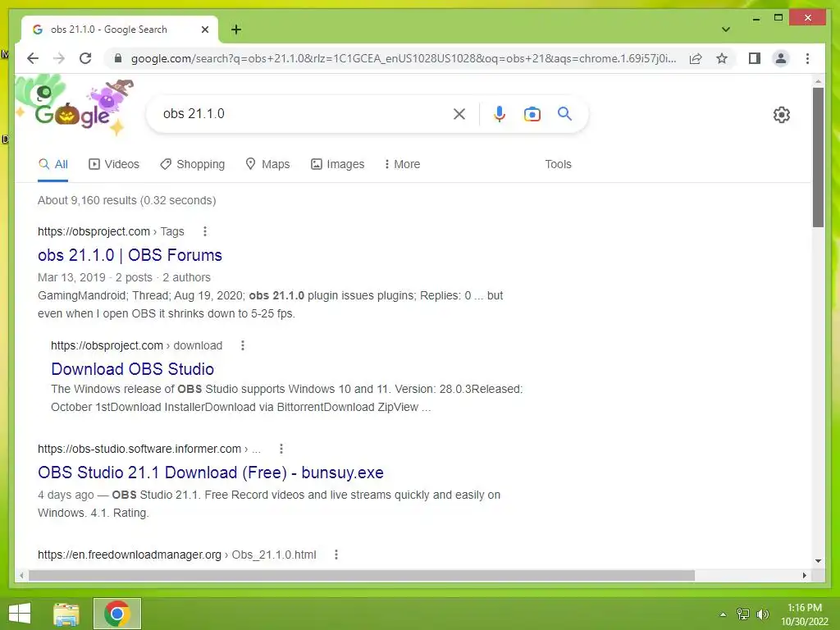Click the 'About 9,160 results' text
This screenshot has width=840, height=630.
[127, 200]
